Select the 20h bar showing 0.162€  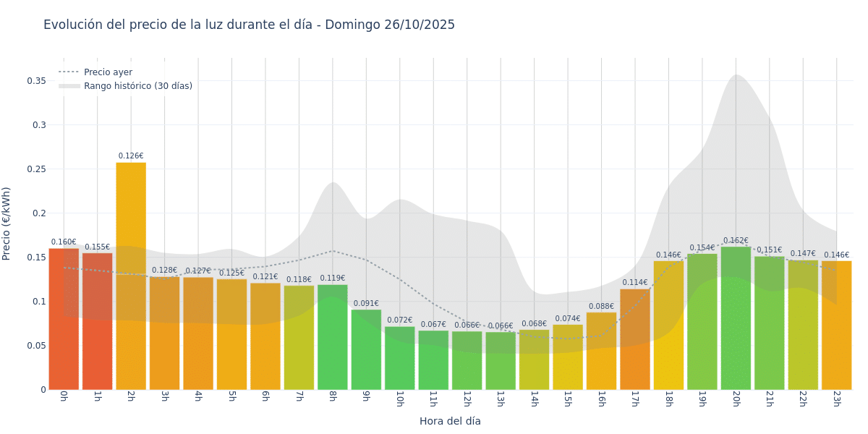(x=736, y=318)
